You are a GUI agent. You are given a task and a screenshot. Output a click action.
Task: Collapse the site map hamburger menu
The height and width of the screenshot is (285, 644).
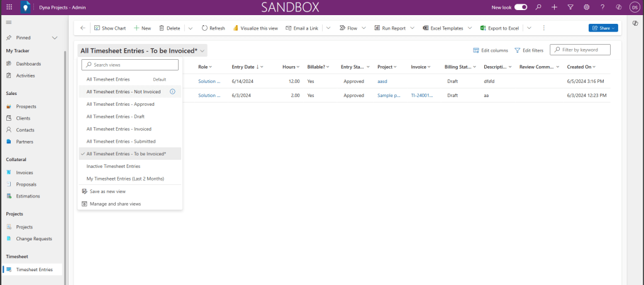pos(9,23)
